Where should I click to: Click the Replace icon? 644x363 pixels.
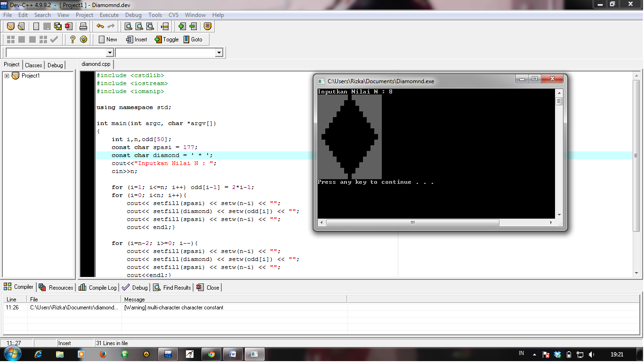click(x=150, y=26)
